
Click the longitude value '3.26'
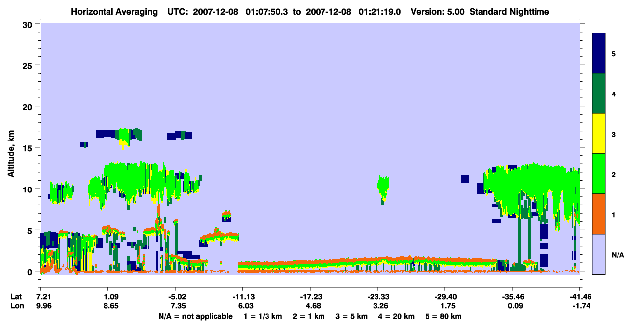coord(380,306)
